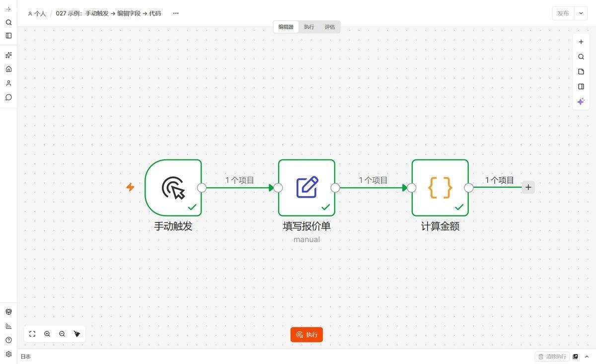Click the 清除执行 button
Viewport: 596px width, 364px height.
point(552,357)
